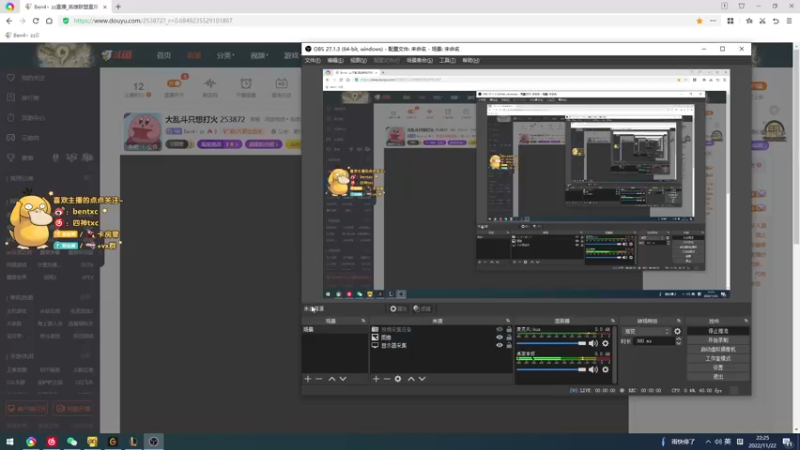This screenshot has height=450, width=800.
Task: Reload the browser page
Action: 36,21
